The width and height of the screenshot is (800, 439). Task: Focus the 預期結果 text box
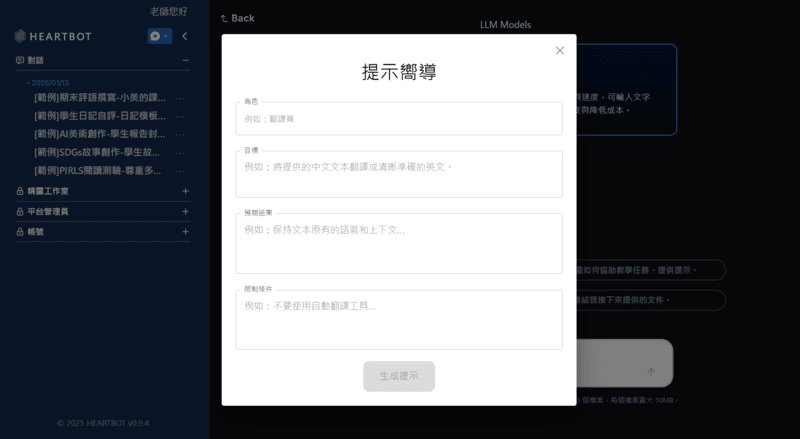399,243
